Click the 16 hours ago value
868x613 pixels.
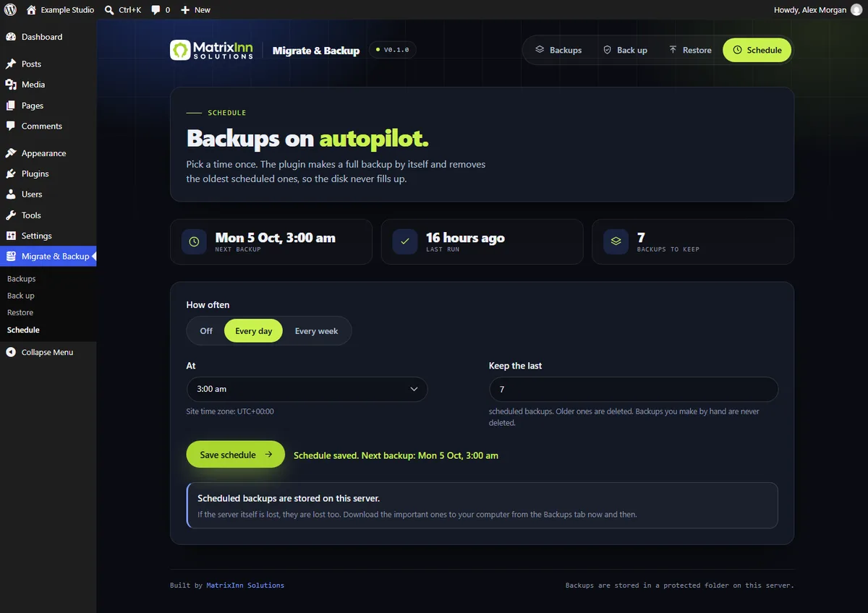pyautogui.click(x=465, y=238)
